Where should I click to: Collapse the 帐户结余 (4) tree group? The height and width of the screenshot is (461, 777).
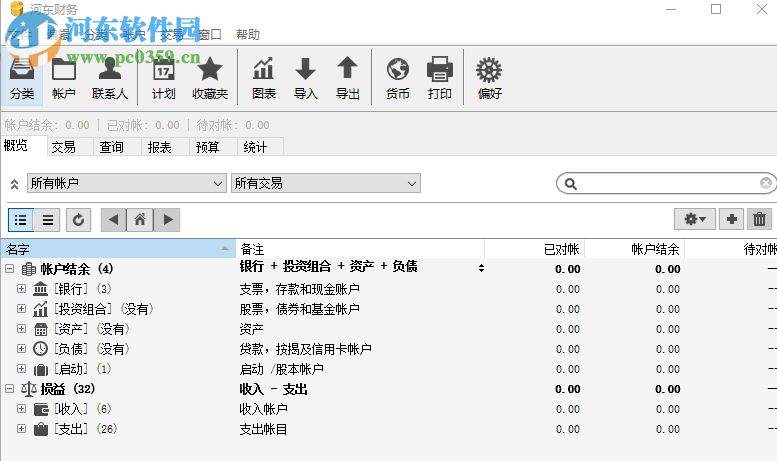pyautogui.click(x=9, y=269)
